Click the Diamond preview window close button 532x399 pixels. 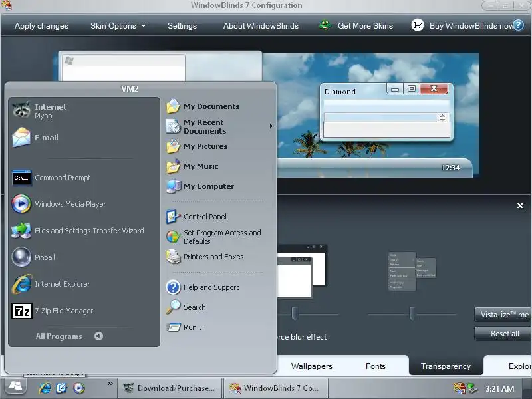coord(434,88)
